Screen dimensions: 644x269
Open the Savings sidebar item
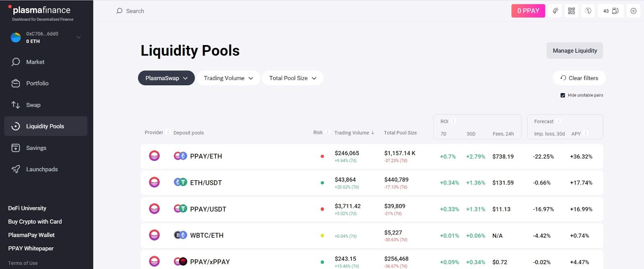(36, 148)
